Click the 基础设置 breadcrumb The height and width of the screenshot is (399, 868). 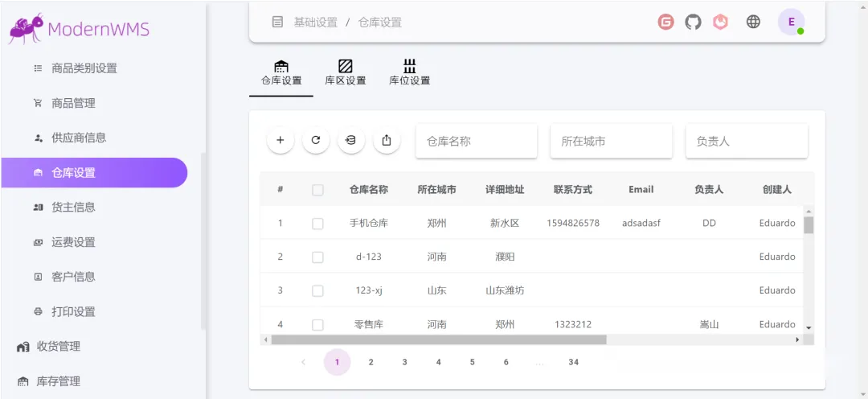[316, 23]
